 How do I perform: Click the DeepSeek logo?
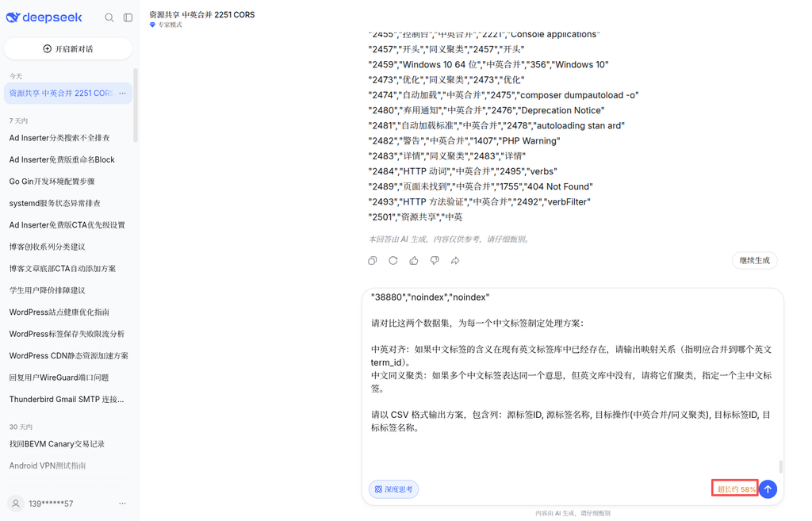coord(44,17)
